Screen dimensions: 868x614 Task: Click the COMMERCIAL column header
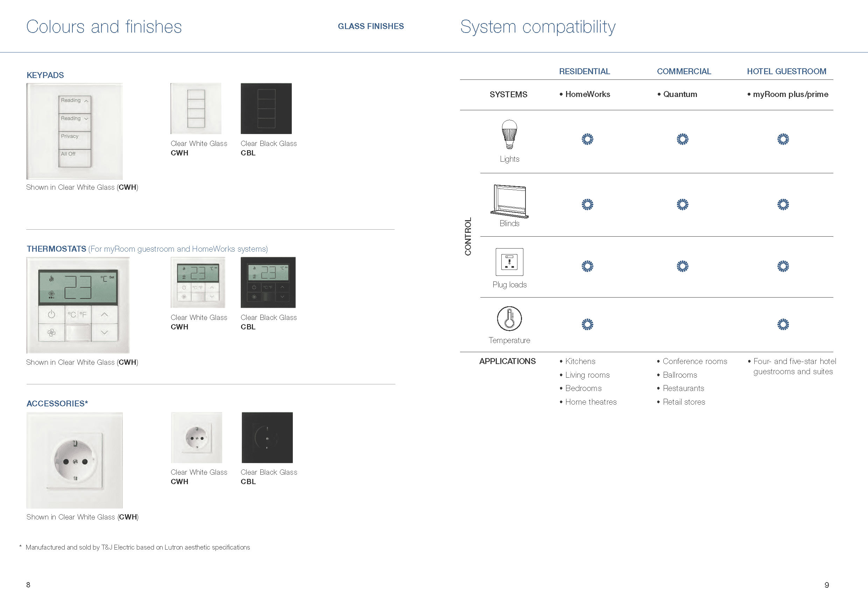pos(684,71)
